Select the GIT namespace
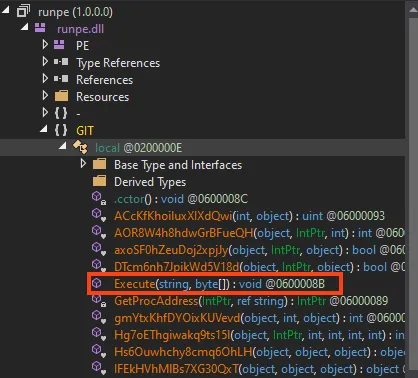418x378 pixels. [85, 131]
